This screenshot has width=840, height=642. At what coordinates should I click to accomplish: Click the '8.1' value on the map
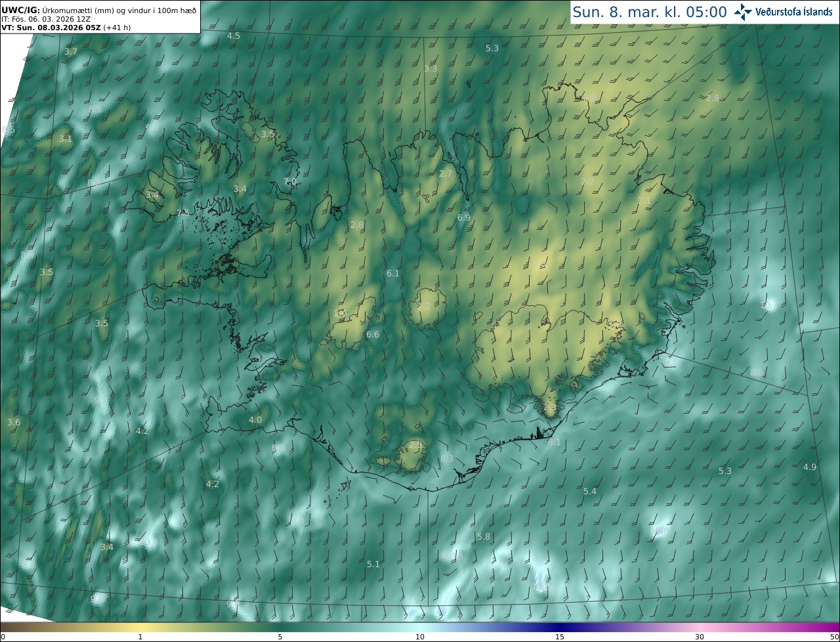555,442
